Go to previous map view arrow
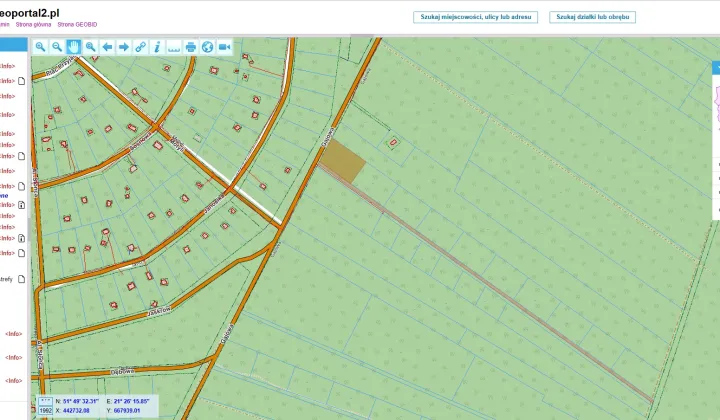This screenshot has height=420, width=720. point(108,47)
